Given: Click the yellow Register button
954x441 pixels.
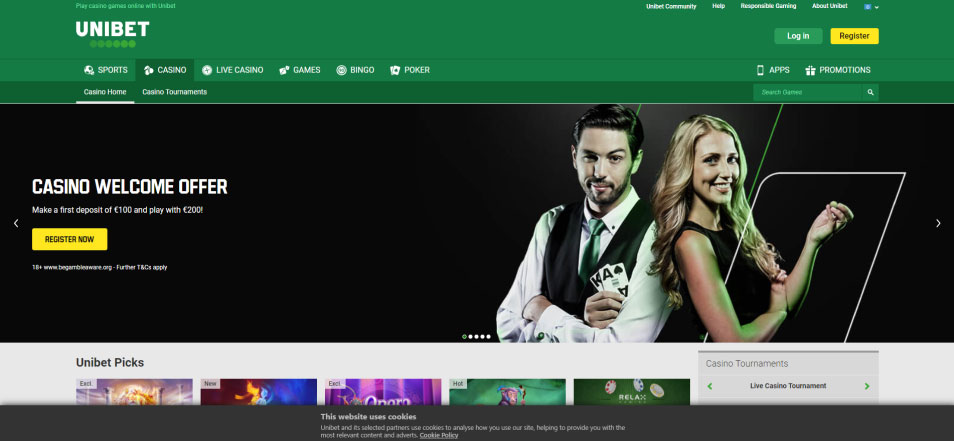Looking at the screenshot, I should pyautogui.click(x=854, y=36).
